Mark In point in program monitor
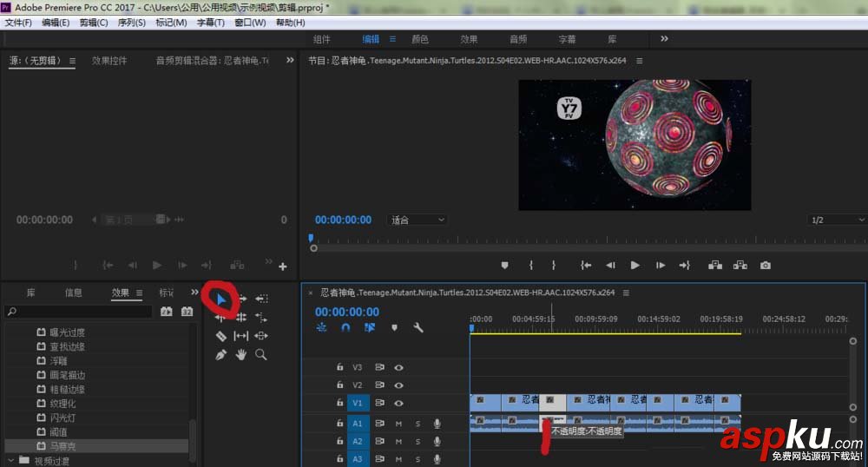The width and height of the screenshot is (868, 467). click(530, 266)
